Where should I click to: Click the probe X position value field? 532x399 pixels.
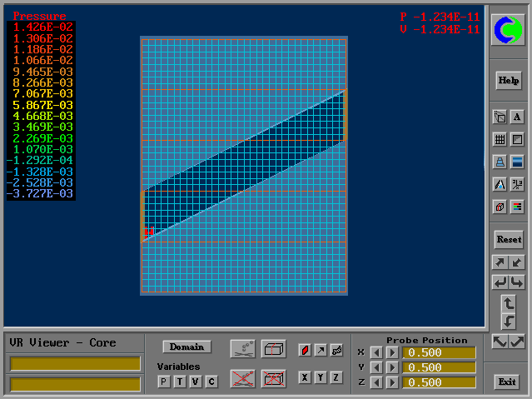click(x=439, y=352)
